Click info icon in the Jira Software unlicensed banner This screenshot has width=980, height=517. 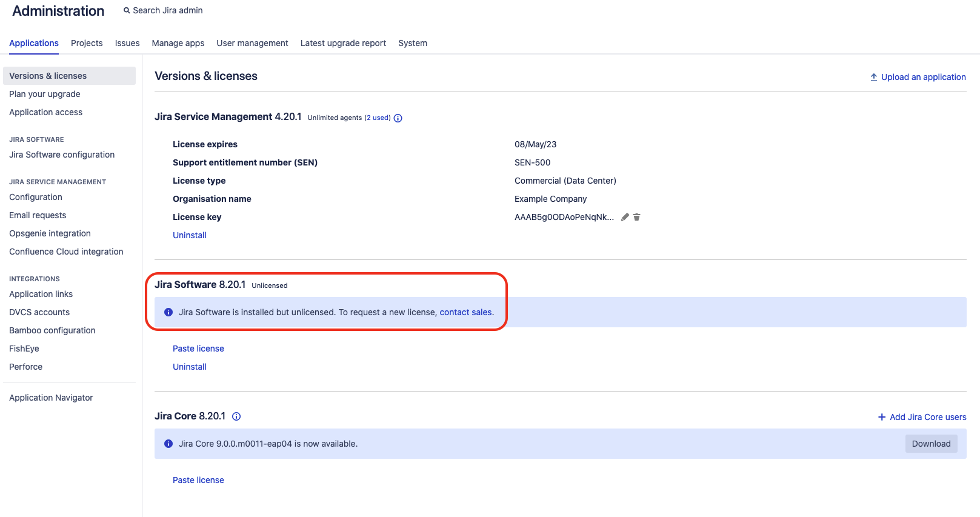[x=168, y=312]
